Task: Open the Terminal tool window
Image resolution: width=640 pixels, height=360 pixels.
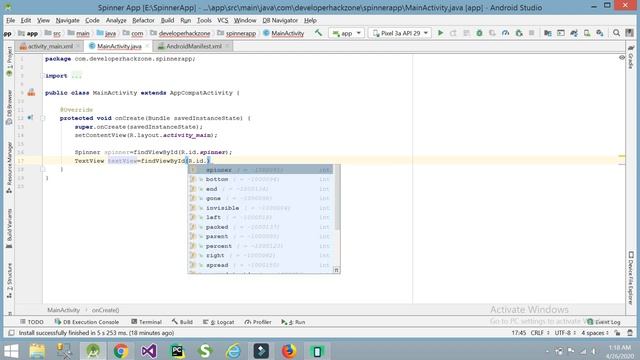Action: pyautogui.click(x=147, y=322)
